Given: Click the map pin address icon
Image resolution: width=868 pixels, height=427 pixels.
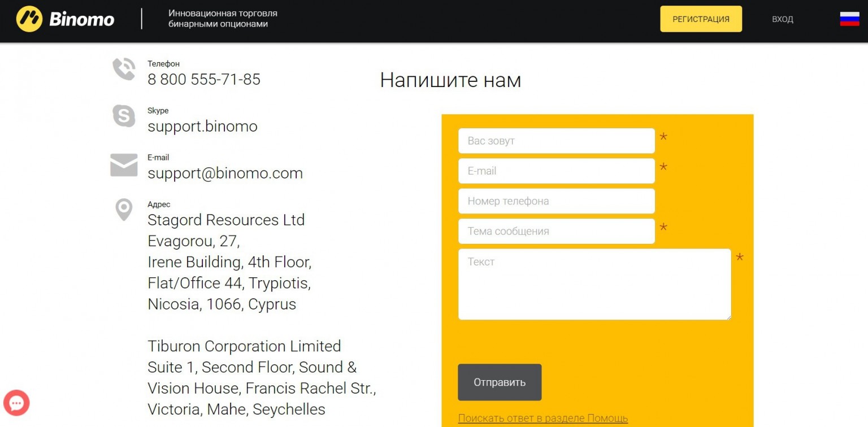Looking at the screenshot, I should click(x=124, y=210).
